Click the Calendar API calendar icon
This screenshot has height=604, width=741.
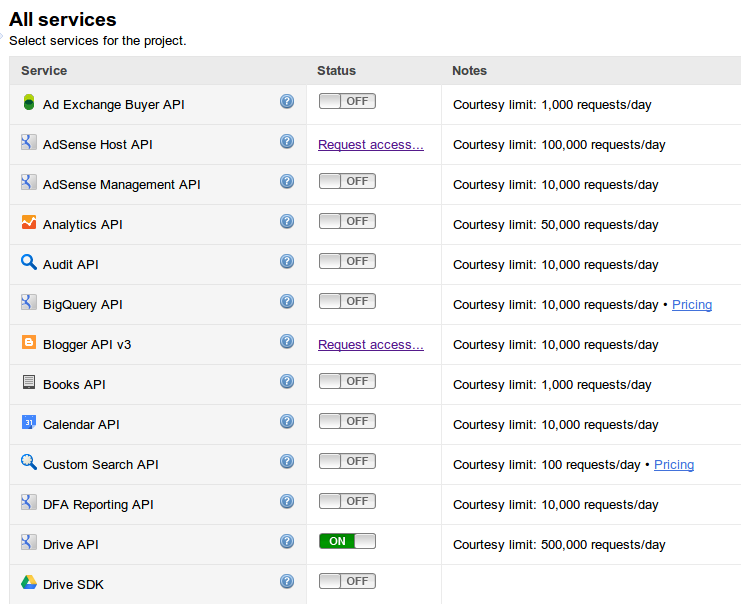(x=28, y=422)
